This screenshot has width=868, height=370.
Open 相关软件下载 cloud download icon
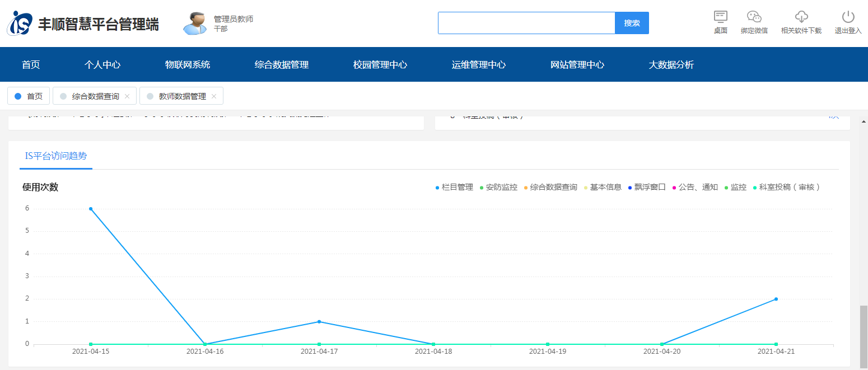click(x=801, y=17)
